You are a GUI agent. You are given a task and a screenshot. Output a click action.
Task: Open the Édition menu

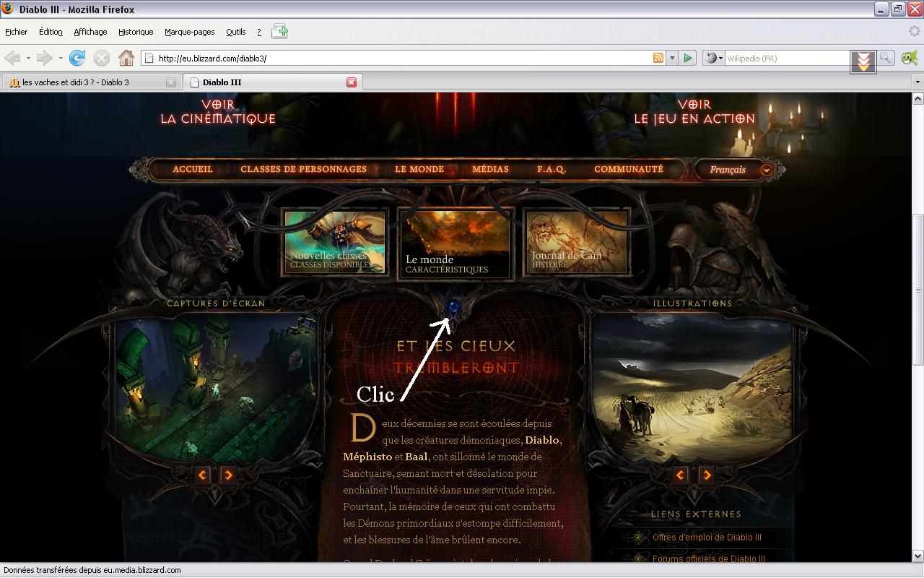point(51,32)
